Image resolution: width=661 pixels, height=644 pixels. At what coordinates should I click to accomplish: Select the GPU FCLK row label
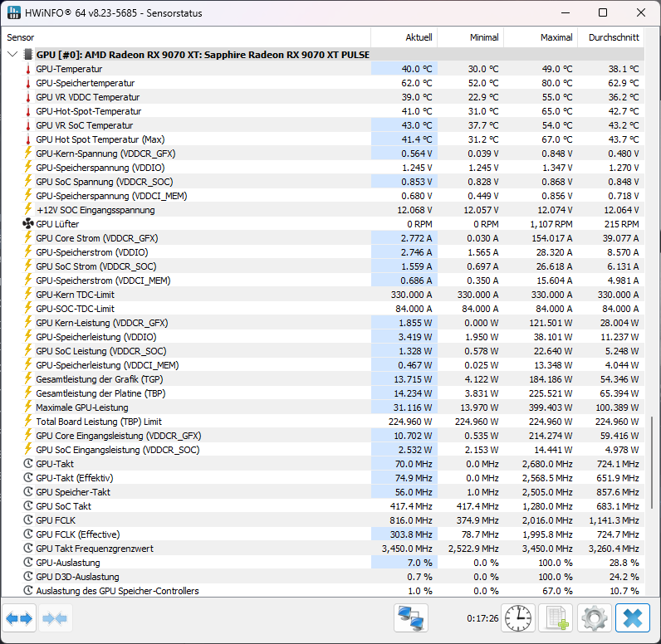pyautogui.click(x=56, y=520)
